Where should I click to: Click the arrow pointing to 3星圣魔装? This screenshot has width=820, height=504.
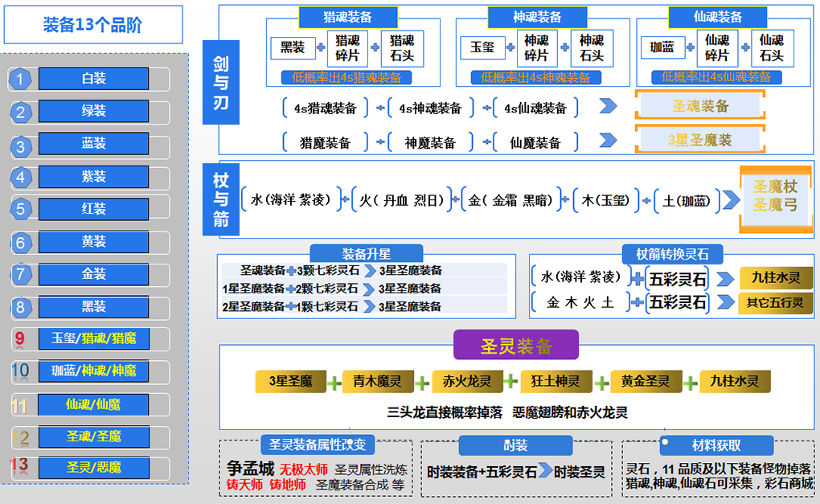[x=608, y=140]
